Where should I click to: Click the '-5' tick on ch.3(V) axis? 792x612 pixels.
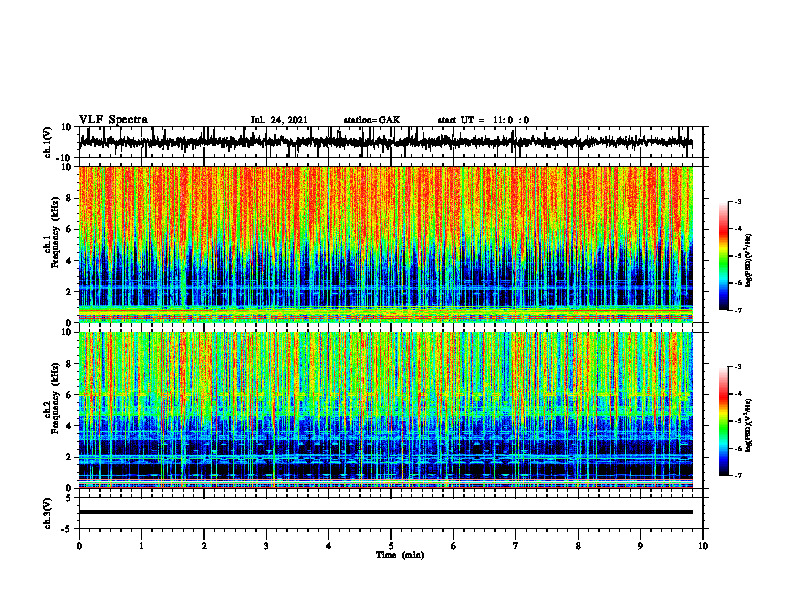coord(68,529)
